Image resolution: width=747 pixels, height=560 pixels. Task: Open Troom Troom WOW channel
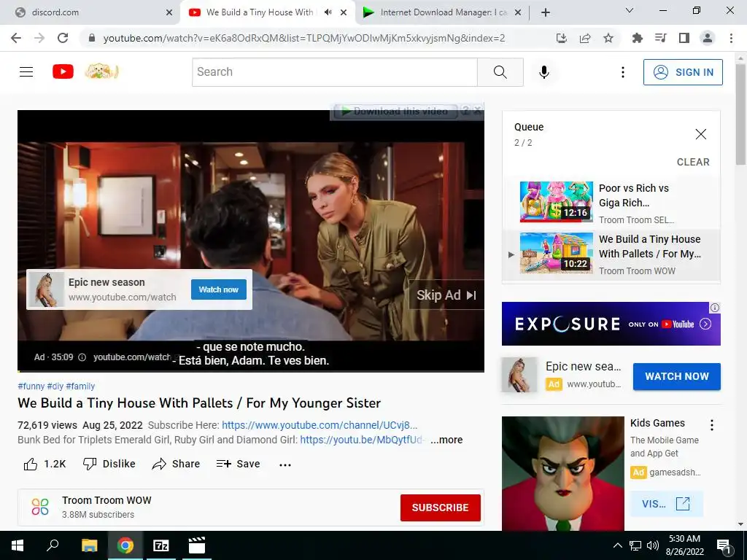[x=107, y=500]
